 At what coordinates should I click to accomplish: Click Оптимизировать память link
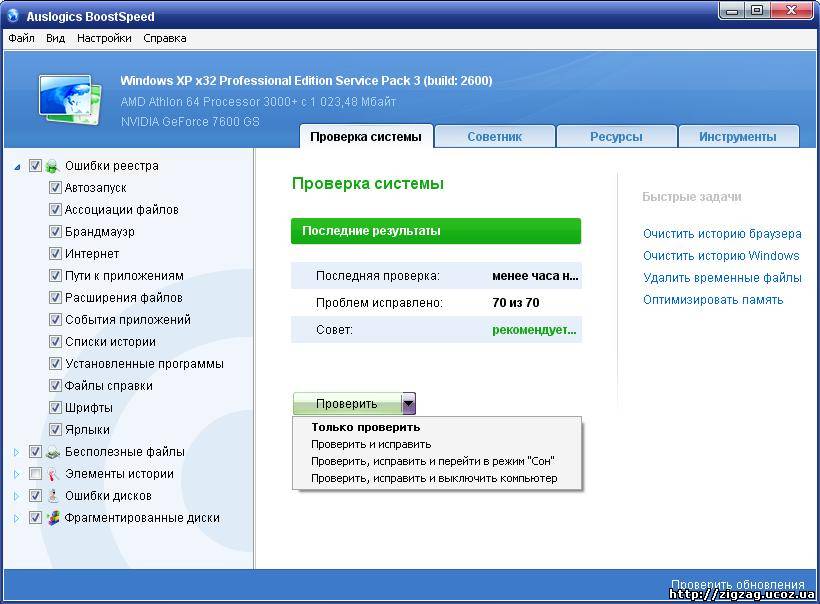click(713, 300)
